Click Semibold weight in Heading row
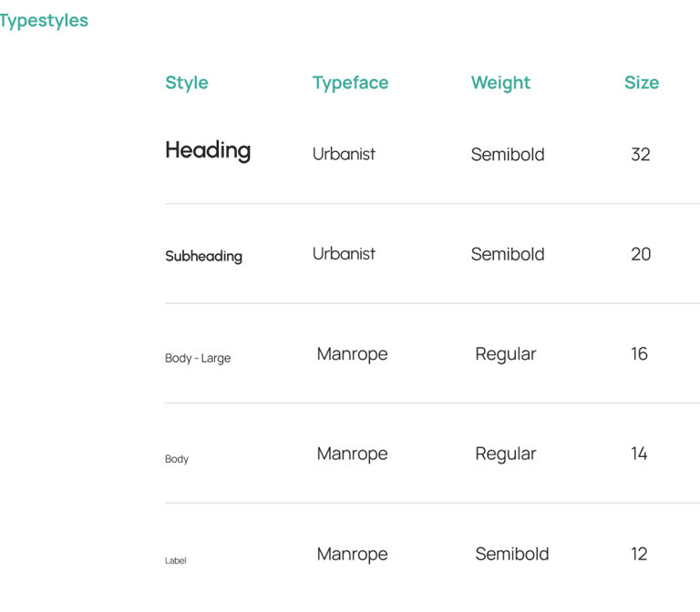Viewport: 700px width, 612px height. [x=508, y=155]
